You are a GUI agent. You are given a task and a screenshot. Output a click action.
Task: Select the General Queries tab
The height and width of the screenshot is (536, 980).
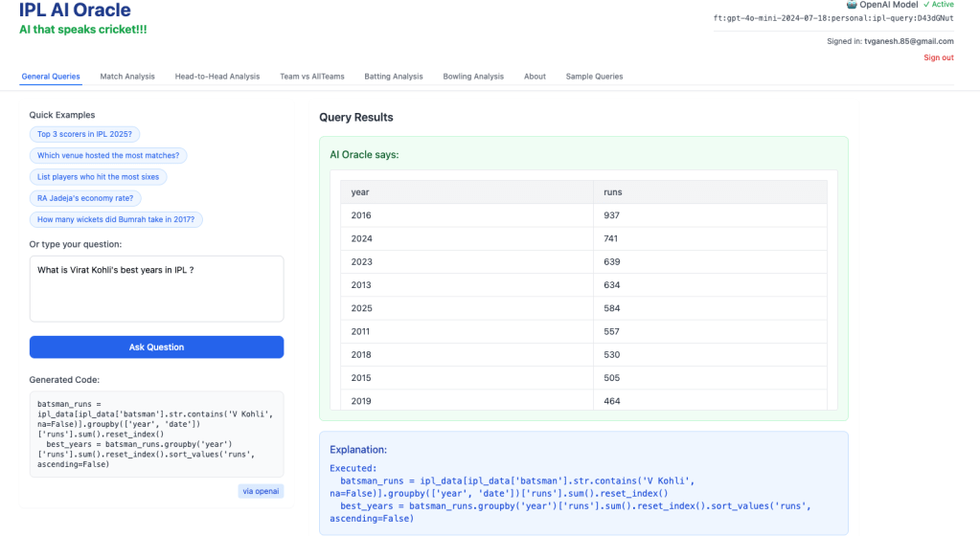click(51, 77)
